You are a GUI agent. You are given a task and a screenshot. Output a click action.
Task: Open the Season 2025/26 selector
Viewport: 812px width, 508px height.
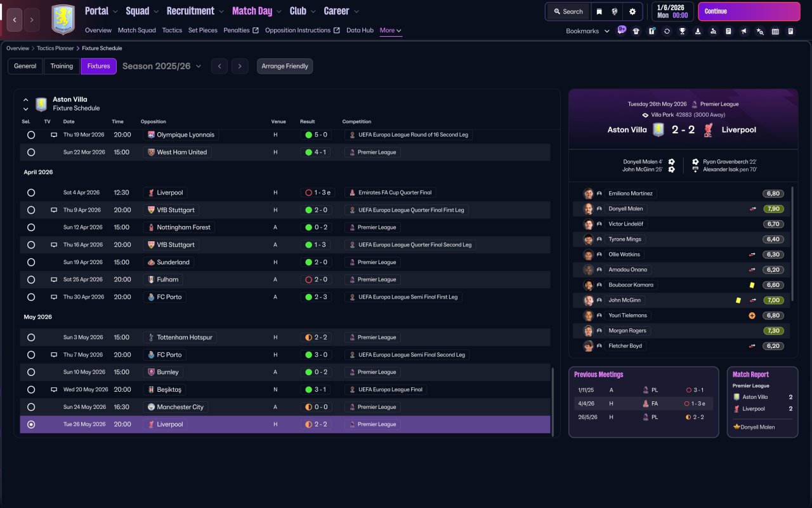[x=162, y=66]
